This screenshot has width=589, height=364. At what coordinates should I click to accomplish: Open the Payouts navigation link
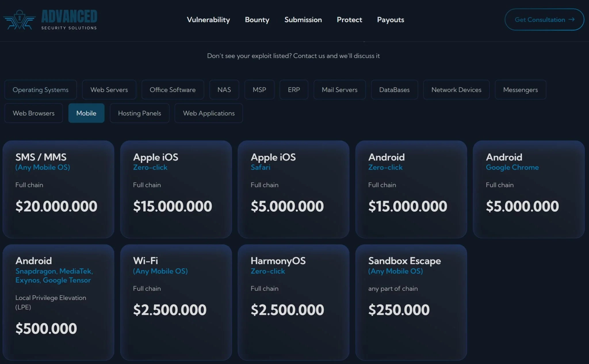(390, 20)
